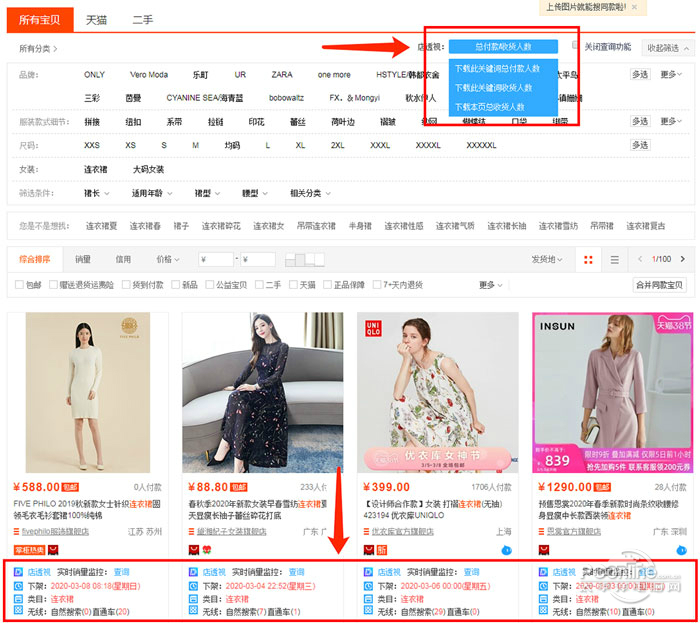Viewport: 700px width, 623px height.
Task: Switch to 二手 tab
Action: tap(143, 20)
